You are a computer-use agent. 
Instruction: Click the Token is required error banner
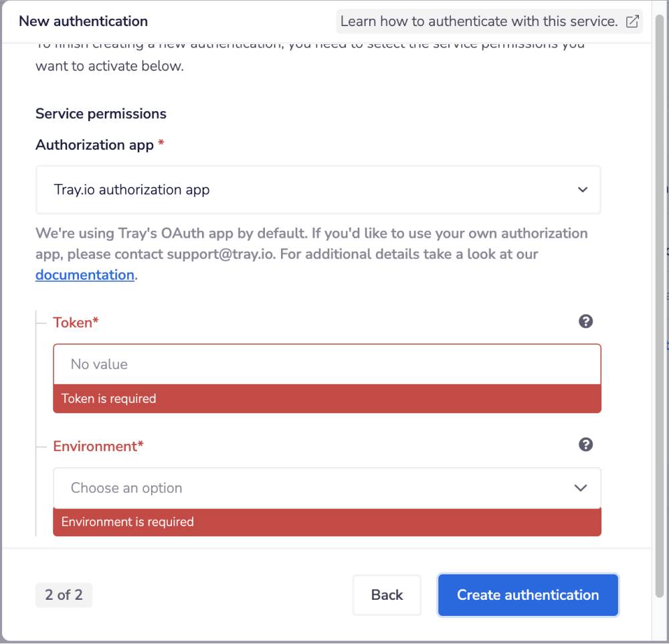click(x=326, y=398)
